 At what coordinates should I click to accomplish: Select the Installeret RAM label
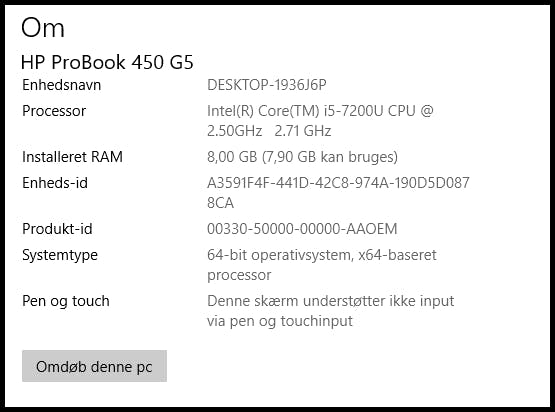point(73,157)
